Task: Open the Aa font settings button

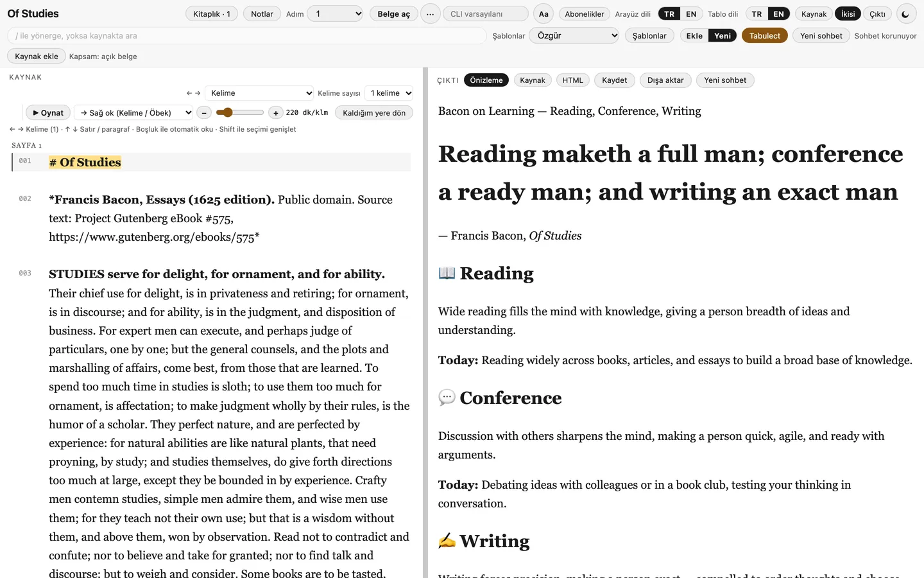Action: [543, 13]
